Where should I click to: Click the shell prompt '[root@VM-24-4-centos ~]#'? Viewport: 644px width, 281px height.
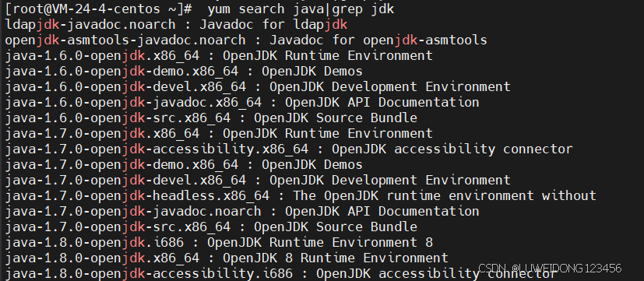(99, 9)
